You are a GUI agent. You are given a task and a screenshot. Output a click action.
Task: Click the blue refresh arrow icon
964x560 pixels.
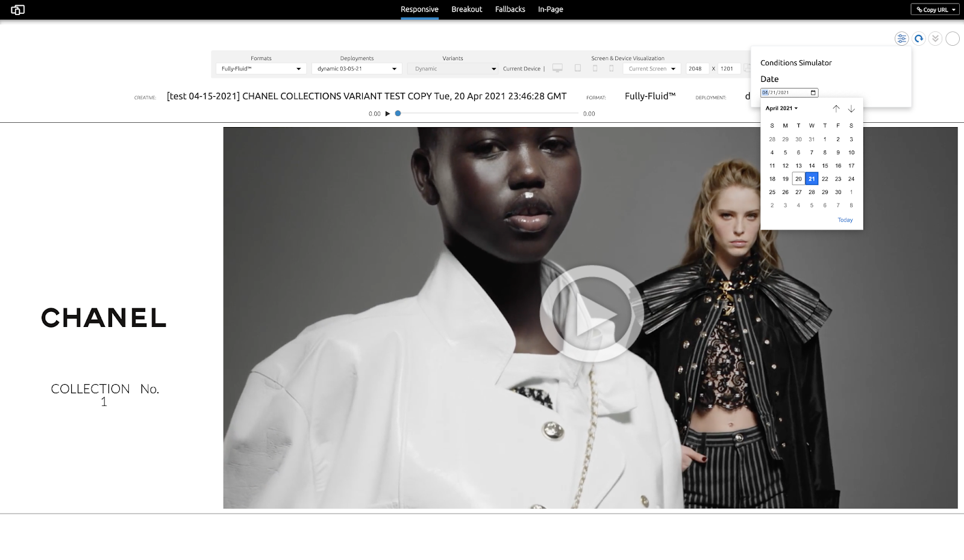(918, 39)
